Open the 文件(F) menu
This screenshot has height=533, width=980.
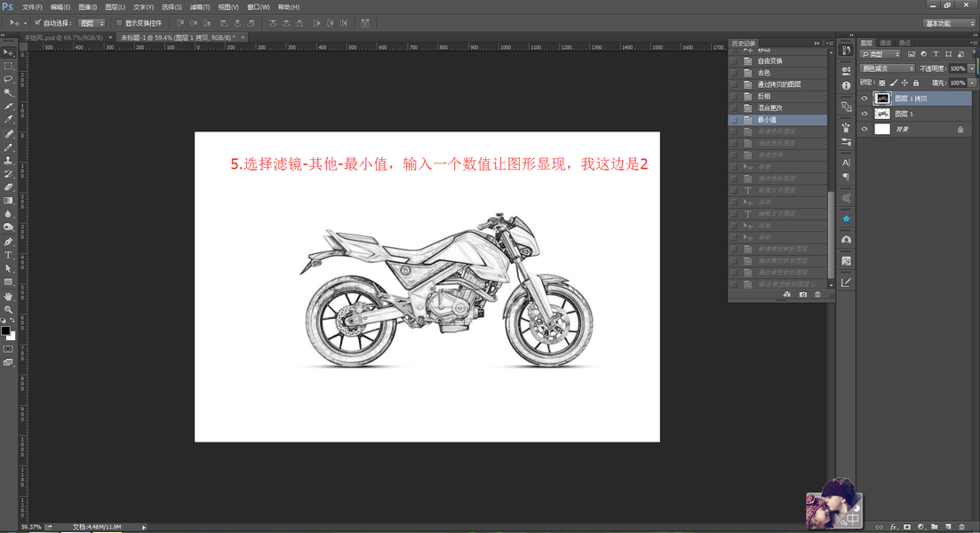(x=32, y=7)
